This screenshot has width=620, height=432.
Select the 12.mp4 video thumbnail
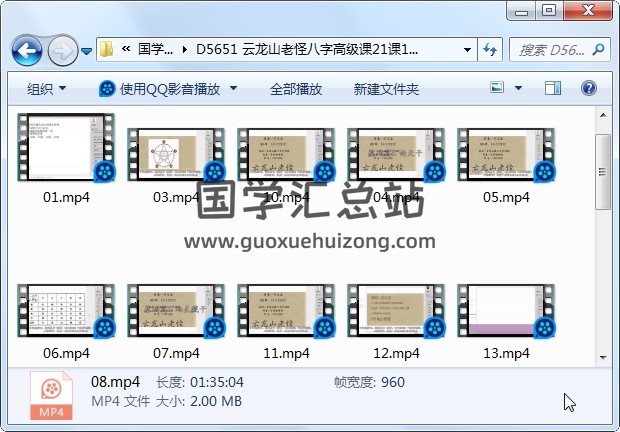[x=396, y=311]
